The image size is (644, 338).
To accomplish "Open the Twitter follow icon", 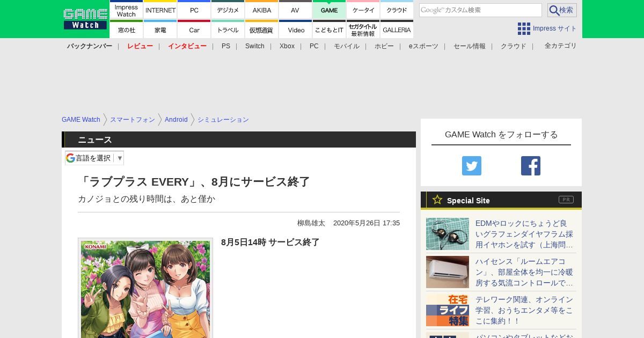I will point(472,166).
